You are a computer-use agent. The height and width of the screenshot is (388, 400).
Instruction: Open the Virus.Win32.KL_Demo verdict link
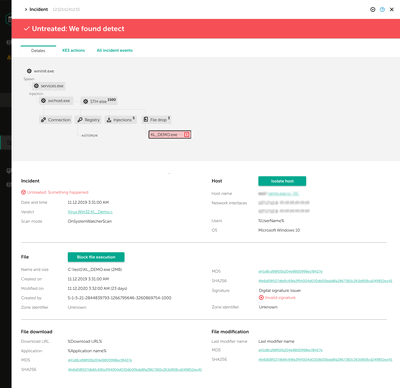point(90,212)
